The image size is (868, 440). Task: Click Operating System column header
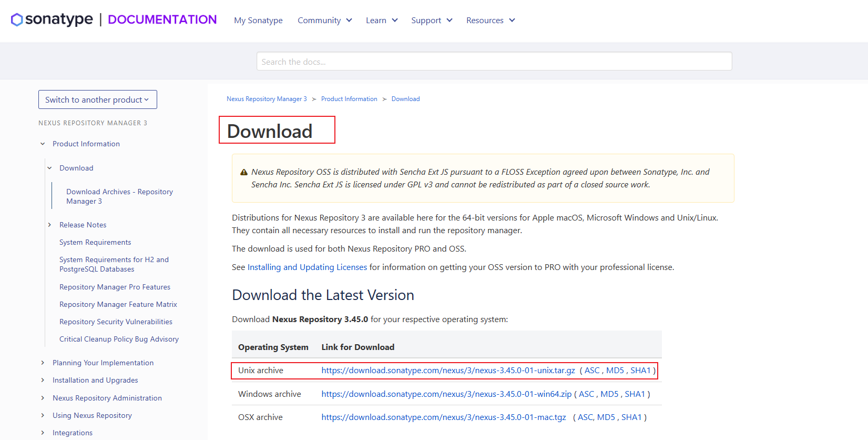pyautogui.click(x=273, y=347)
